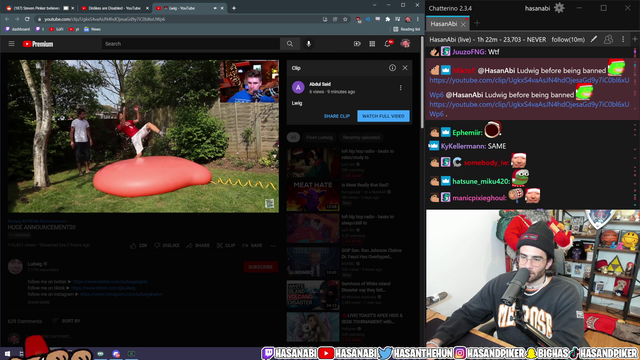Reload the page in Chrome
The width and height of the screenshot is (640, 360).
(x=27, y=19)
